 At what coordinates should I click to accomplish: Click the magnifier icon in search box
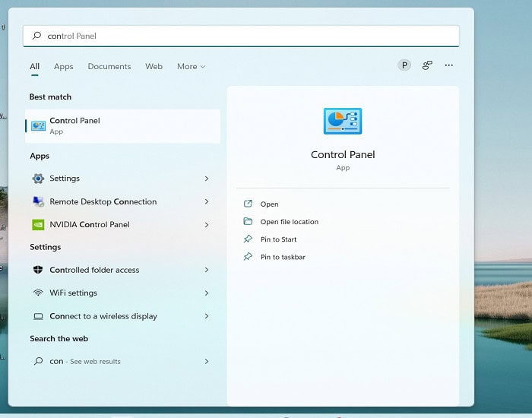tap(36, 36)
